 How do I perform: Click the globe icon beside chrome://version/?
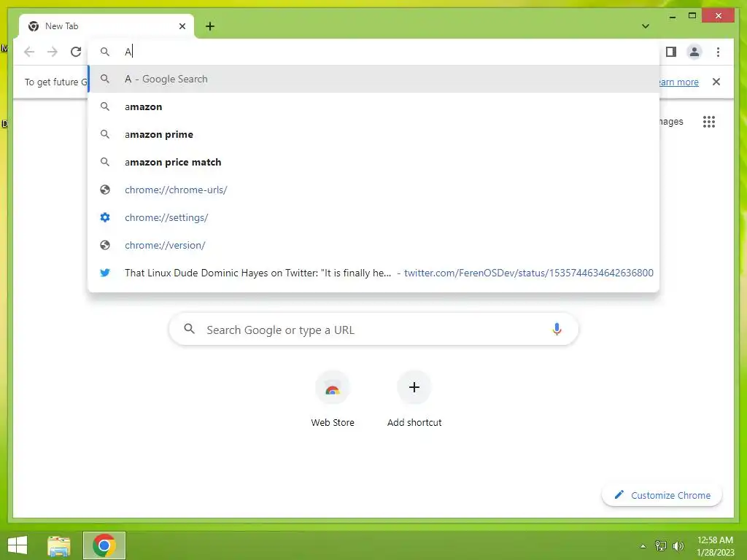coord(105,245)
